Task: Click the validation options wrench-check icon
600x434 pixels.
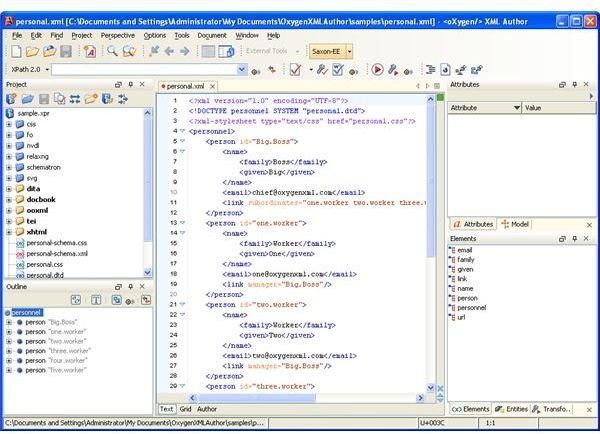Action: [322, 70]
